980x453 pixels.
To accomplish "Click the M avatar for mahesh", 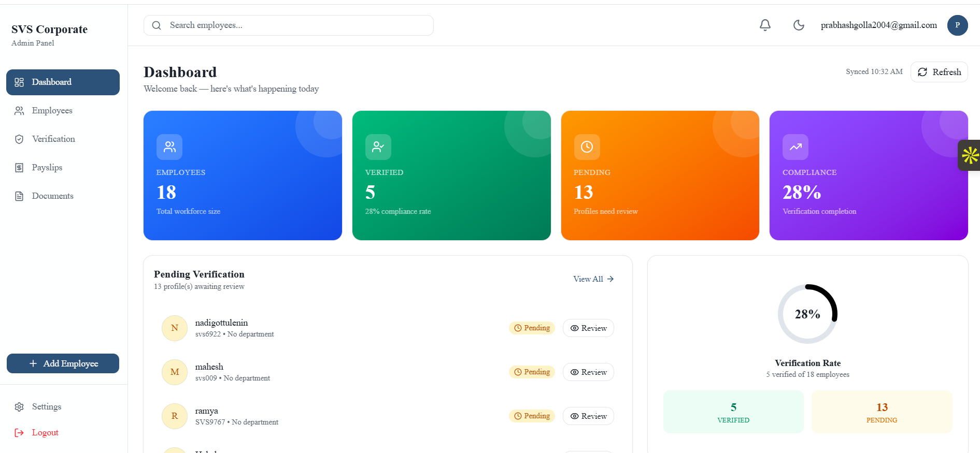I will [175, 372].
